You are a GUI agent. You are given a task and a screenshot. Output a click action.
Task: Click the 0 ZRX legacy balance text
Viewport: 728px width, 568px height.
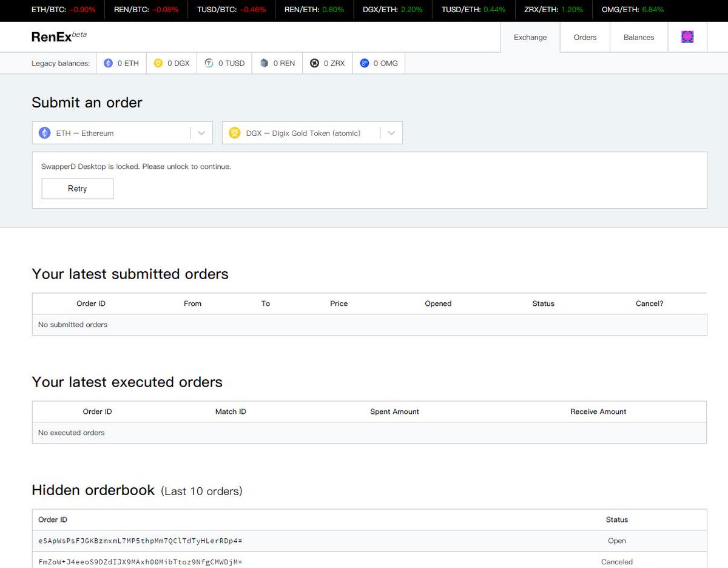click(x=334, y=63)
